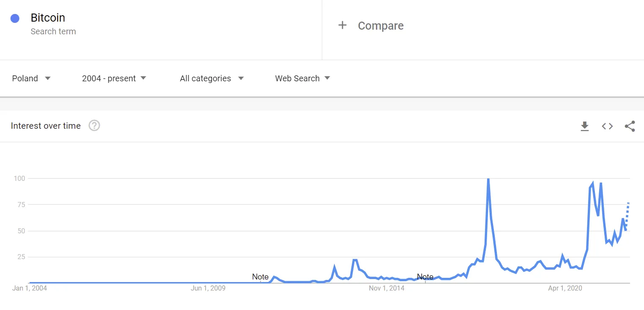Open the help icon beside Interest over time
The height and width of the screenshot is (310, 644).
pos(94,126)
